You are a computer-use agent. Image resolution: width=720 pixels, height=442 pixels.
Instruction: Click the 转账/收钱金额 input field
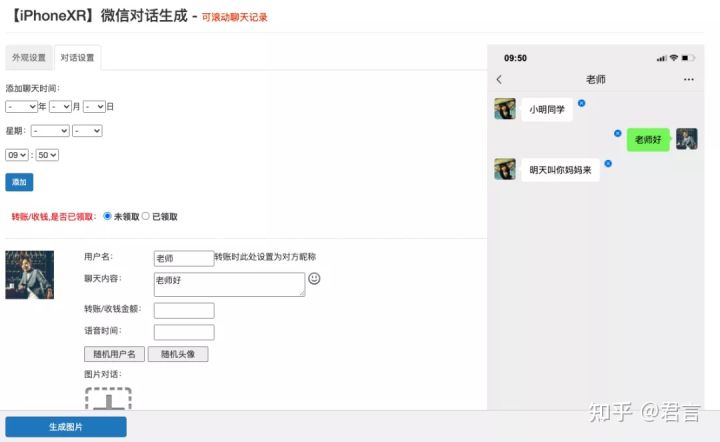(x=184, y=310)
